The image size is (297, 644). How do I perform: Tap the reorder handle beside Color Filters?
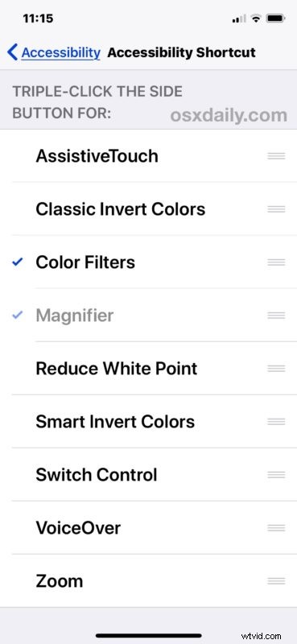pyautogui.click(x=276, y=262)
